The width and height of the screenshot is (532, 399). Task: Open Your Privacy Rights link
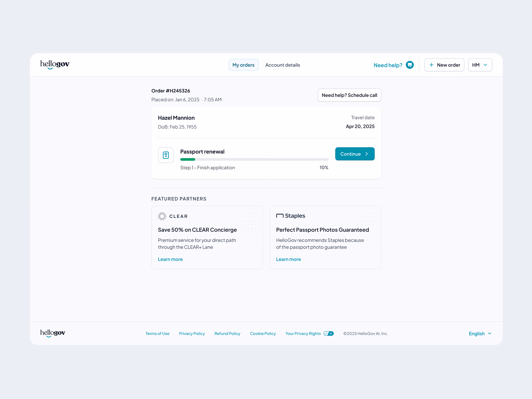[x=303, y=334]
